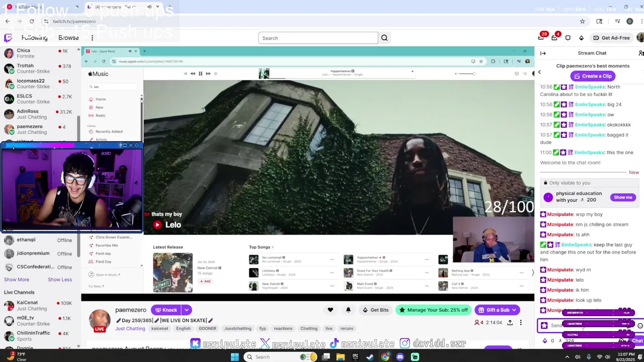This screenshot has width=644, height=362.
Task: Click paemezero channel avatar
Action: (100, 320)
